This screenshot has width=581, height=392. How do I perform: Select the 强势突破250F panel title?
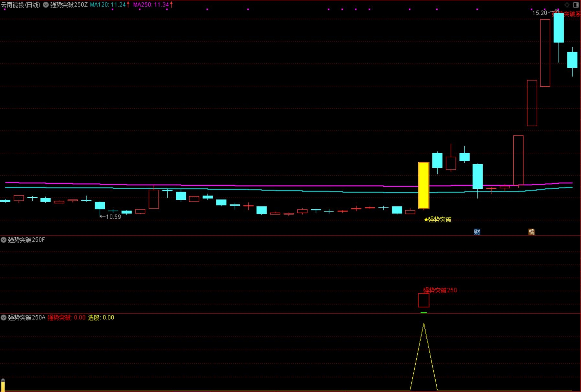tap(27, 240)
